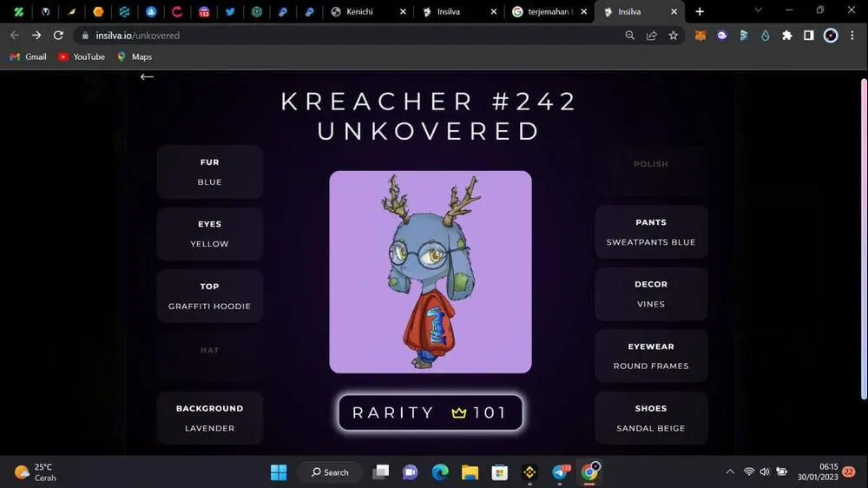The image size is (868, 488).
Task: Open the Binance app in the taskbar
Action: (x=529, y=472)
